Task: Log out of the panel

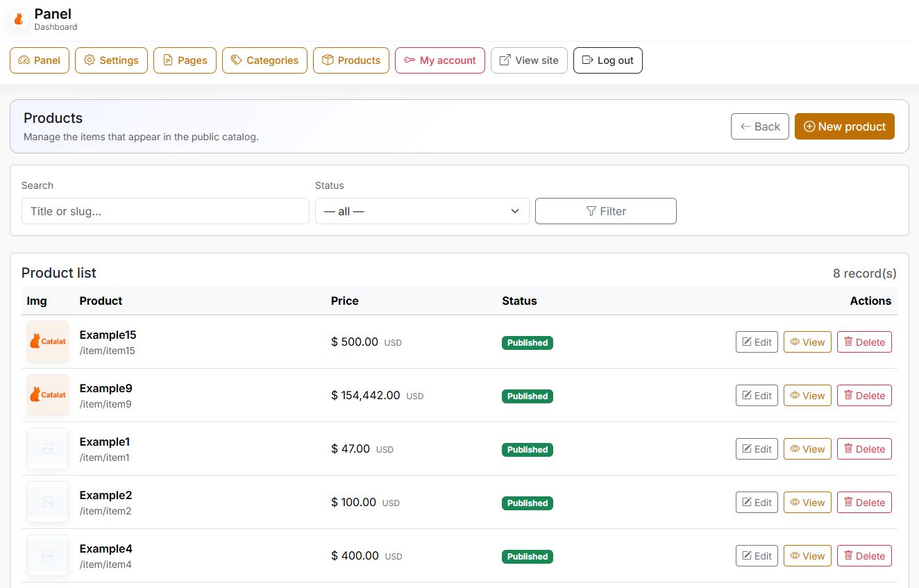Action: coord(607,60)
